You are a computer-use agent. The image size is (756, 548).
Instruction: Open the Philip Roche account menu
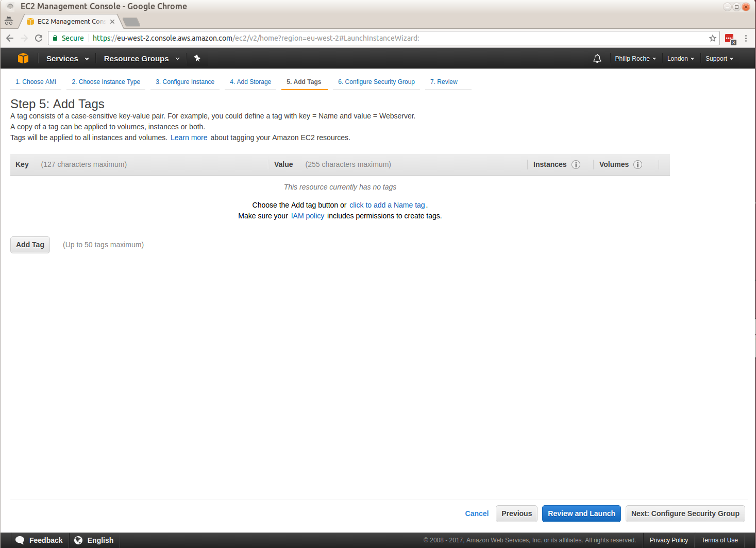click(x=635, y=59)
